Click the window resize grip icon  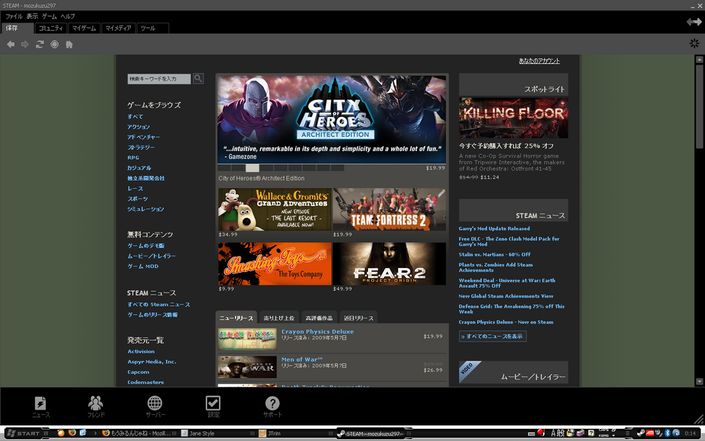tap(699, 419)
